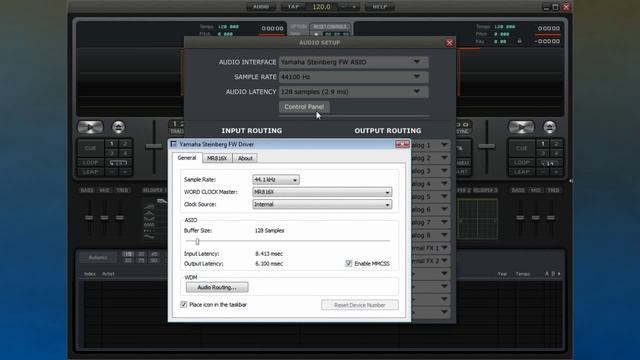640x360 pixels.
Task: Open the WORD CLOCK Master dropdown
Action: 322,192
